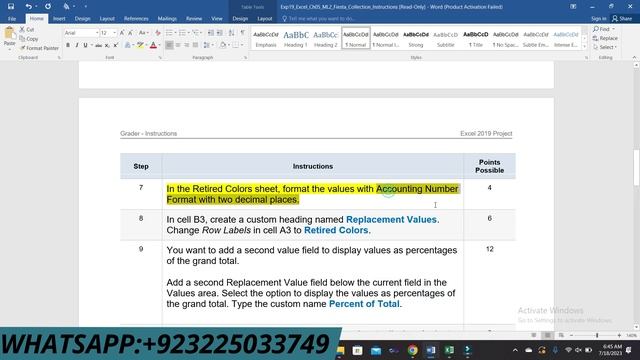Image resolution: width=640 pixels, height=360 pixels.
Task: Decrease the paragraph indent
Action: [211, 33]
